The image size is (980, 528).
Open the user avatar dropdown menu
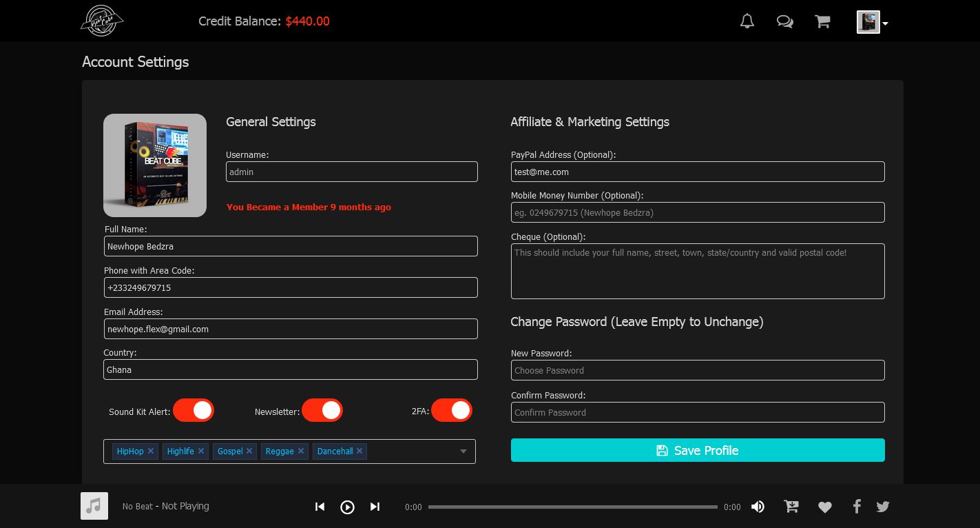[x=872, y=22]
